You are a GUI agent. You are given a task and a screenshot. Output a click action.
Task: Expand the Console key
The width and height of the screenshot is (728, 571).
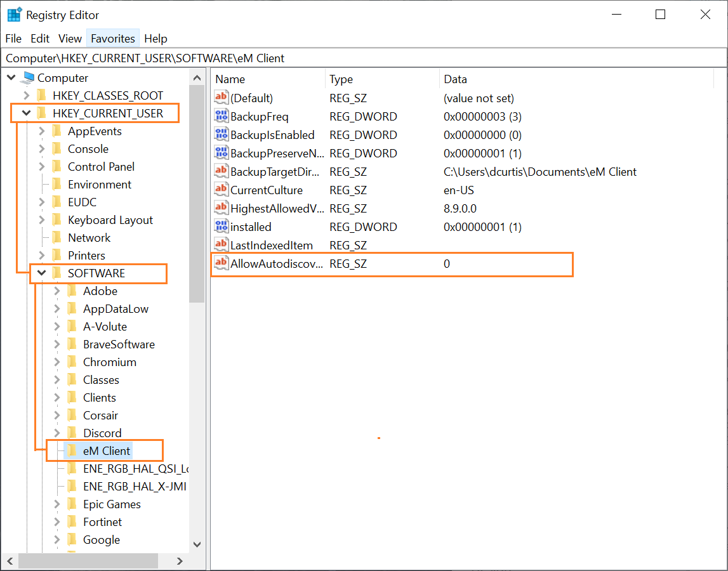pyautogui.click(x=42, y=148)
